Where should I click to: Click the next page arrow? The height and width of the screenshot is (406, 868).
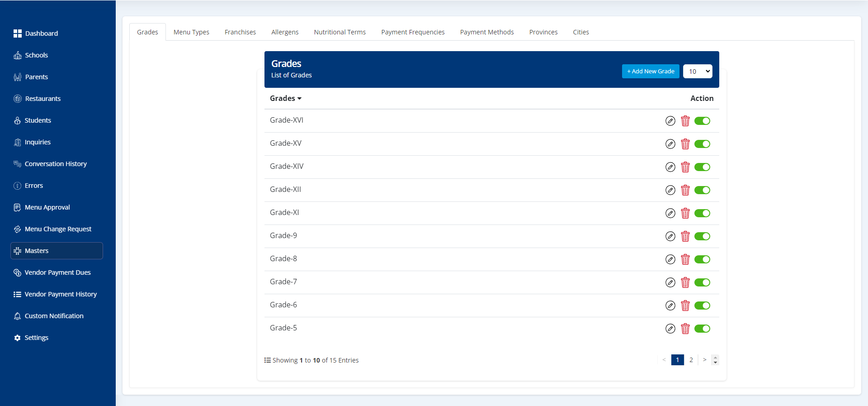pyautogui.click(x=704, y=360)
